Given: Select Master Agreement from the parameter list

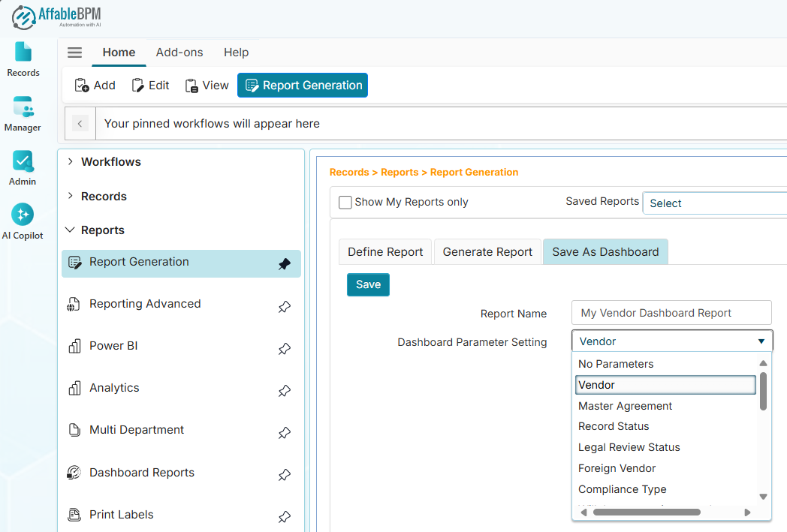Looking at the screenshot, I should click(x=625, y=406).
